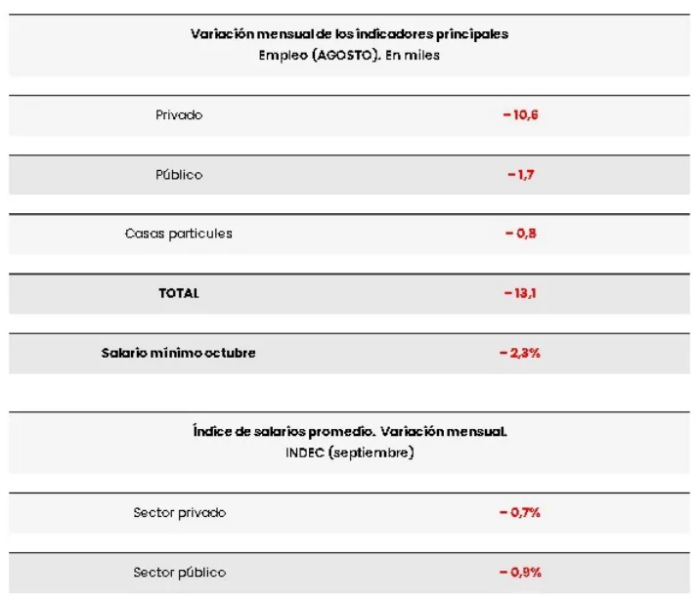
Task: Click the red value -1,7
Action: tap(522, 175)
